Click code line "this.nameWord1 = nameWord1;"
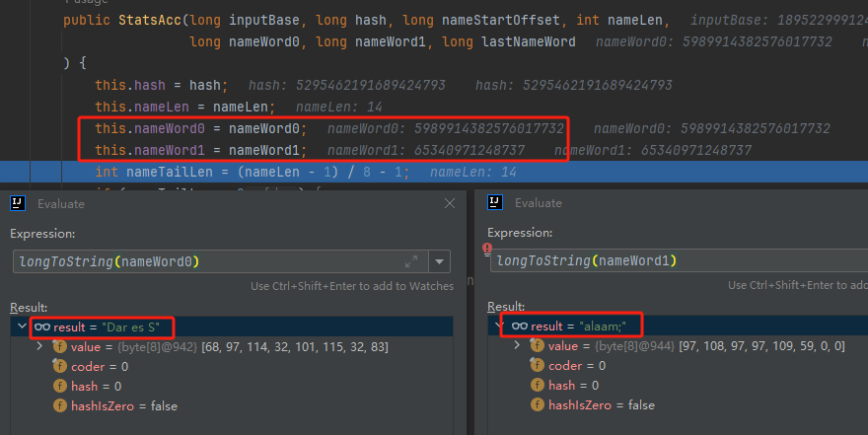Viewport: 868px width, 435px height. point(200,150)
